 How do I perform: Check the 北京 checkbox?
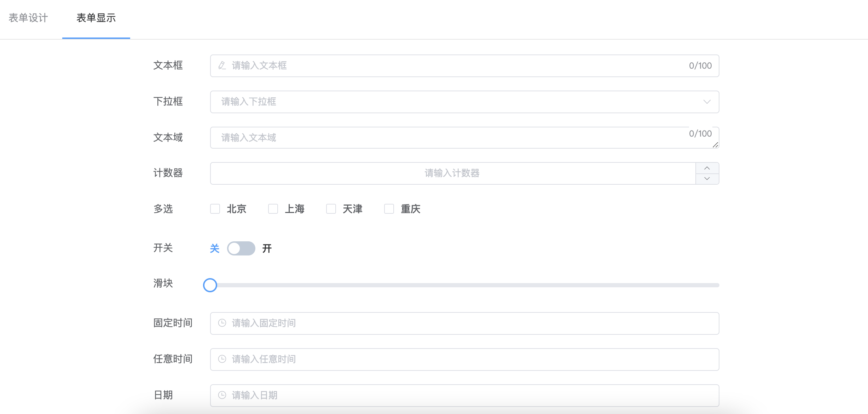215,209
